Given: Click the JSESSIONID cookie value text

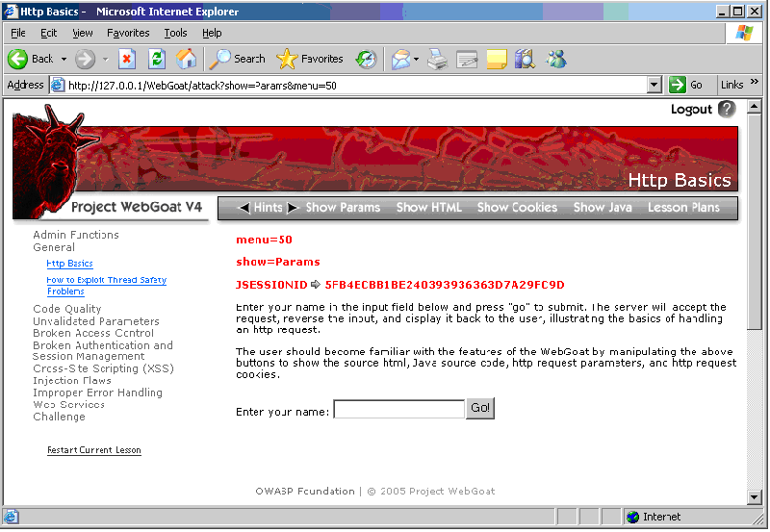Looking at the screenshot, I should (445, 285).
